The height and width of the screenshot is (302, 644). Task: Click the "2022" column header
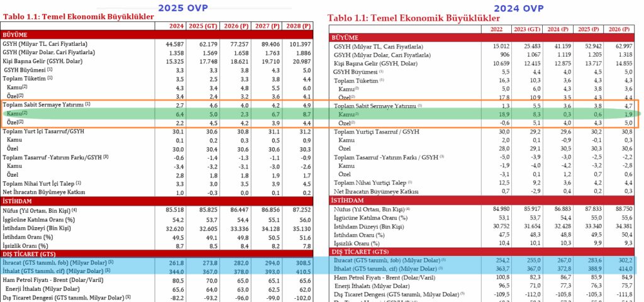click(498, 29)
